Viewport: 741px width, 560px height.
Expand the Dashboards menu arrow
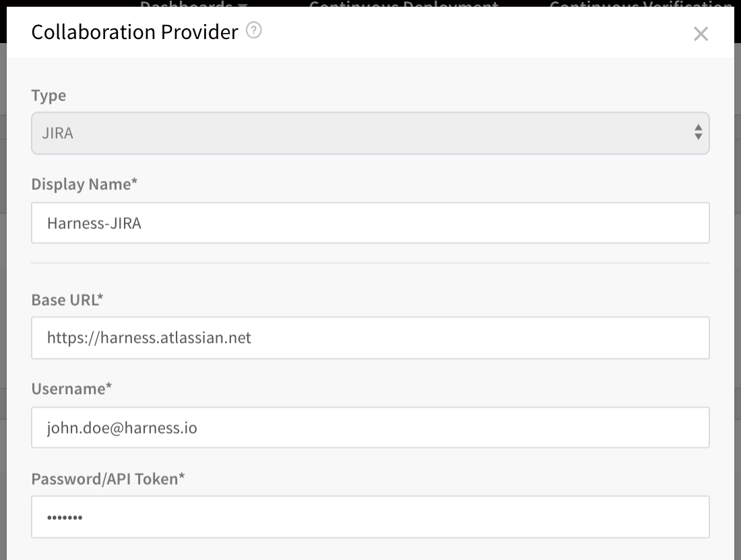(243, 5)
